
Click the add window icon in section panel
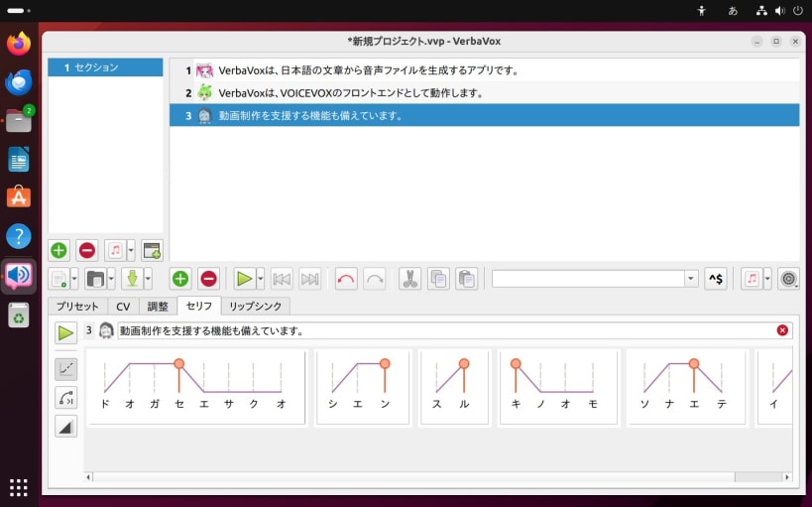click(152, 250)
